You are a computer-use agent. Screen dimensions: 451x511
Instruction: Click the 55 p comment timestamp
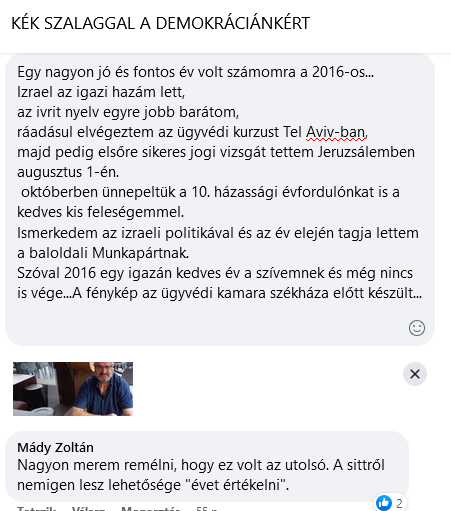pos(207,509)
